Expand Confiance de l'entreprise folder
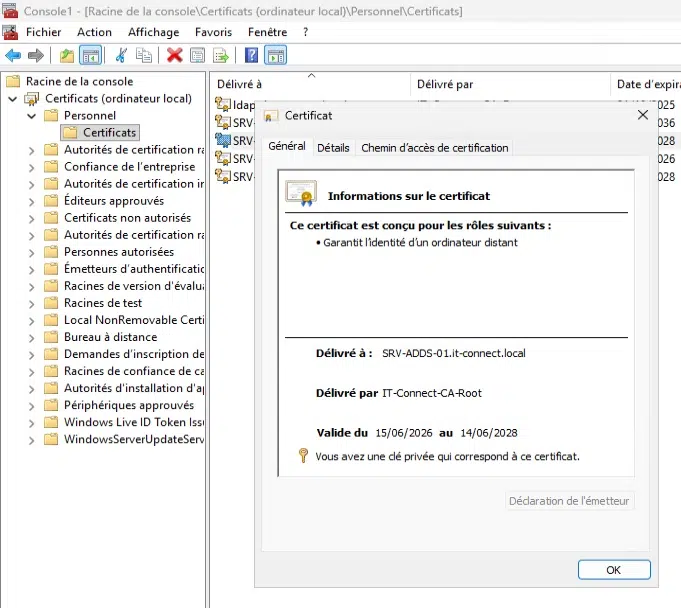 tap(31, 168)
